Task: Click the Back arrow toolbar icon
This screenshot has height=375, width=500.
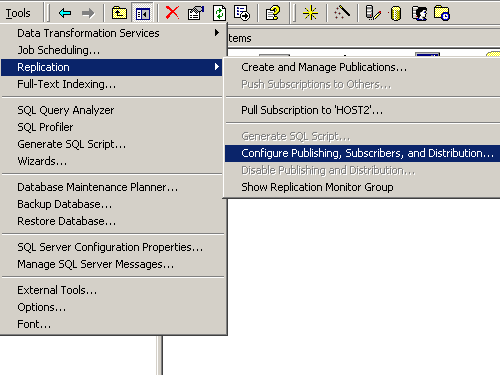Action: point(65,13)
